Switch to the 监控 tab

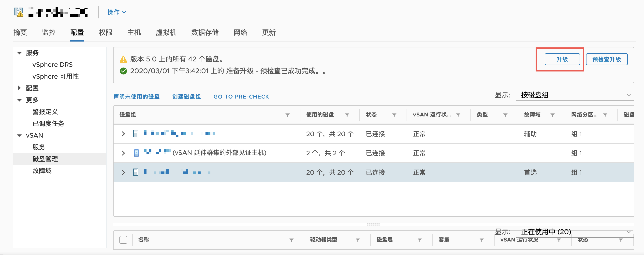[49, 32]
